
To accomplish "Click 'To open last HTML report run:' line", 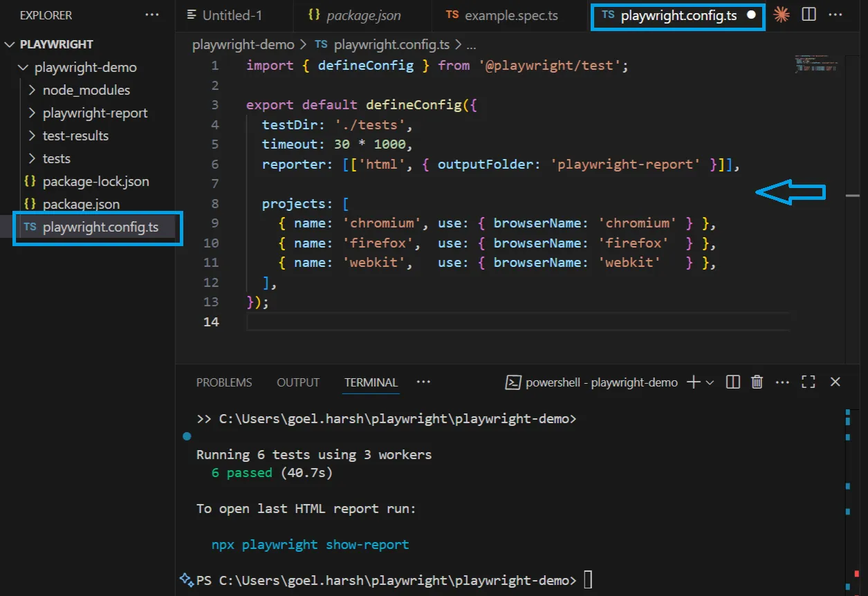I will point(306,508).
